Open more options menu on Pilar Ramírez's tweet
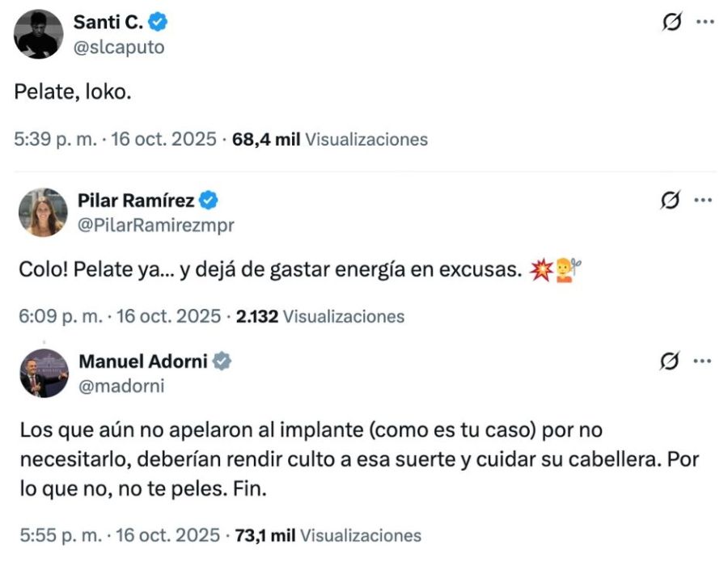The image size is (728, 562). 704,200
